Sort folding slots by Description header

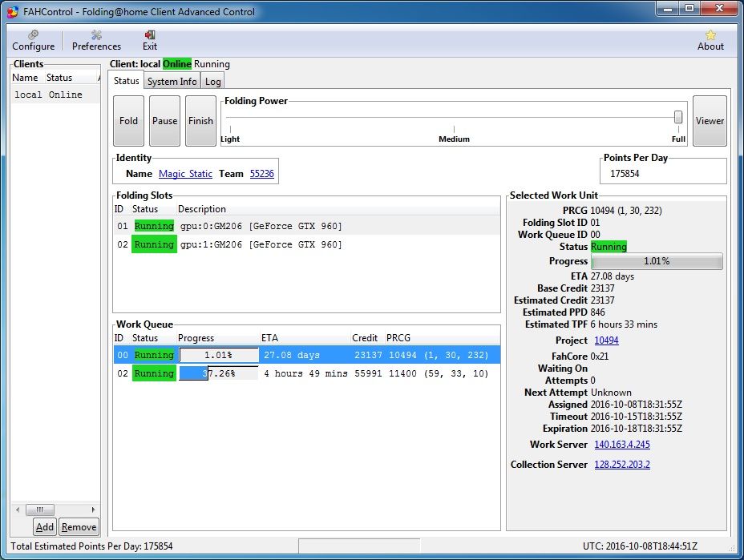point(338,209)
